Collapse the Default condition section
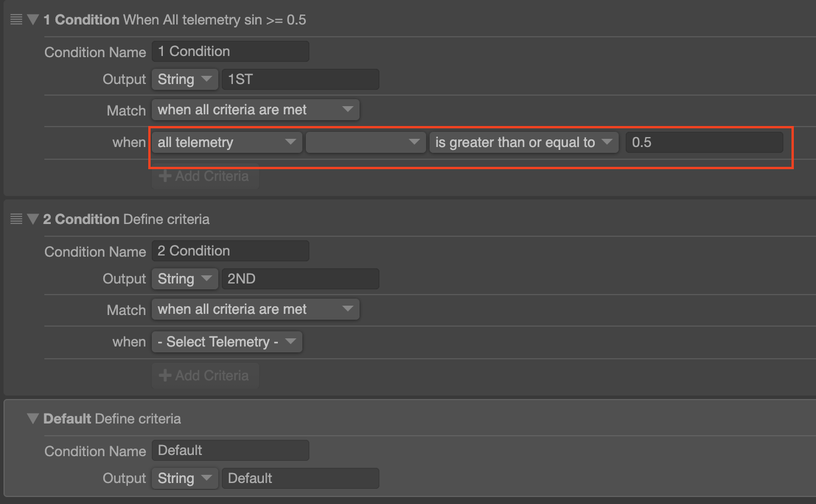The height and width of the screenshot is (504, 816). (x=33, y=418)
